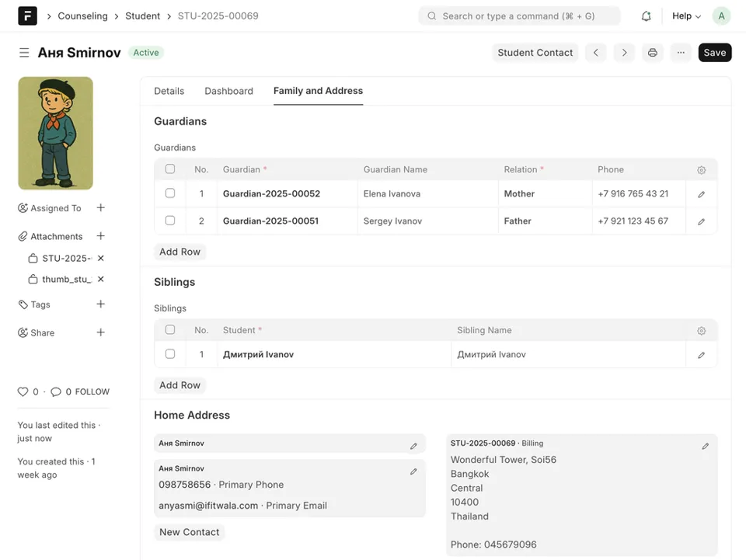The width and height of the screenshot is (746, 560).
Task: Open Guardians table settings gear
Action: [x=701, y=170]
